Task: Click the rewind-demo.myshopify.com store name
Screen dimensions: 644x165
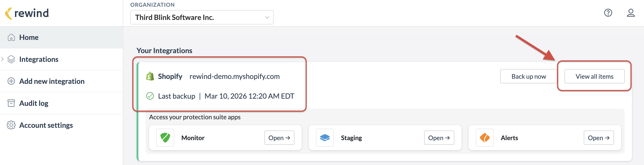Action: [234, 76]
